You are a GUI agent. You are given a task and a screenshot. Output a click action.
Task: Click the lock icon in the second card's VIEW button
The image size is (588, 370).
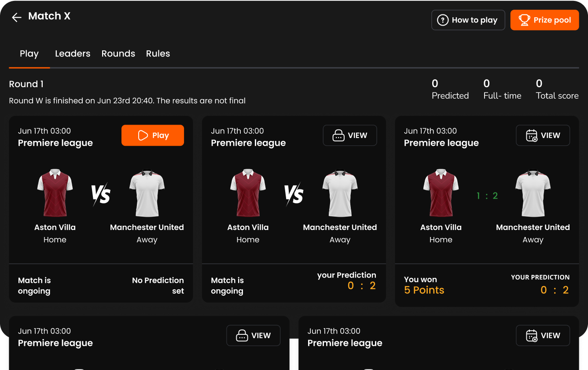[x=338, y=136]
